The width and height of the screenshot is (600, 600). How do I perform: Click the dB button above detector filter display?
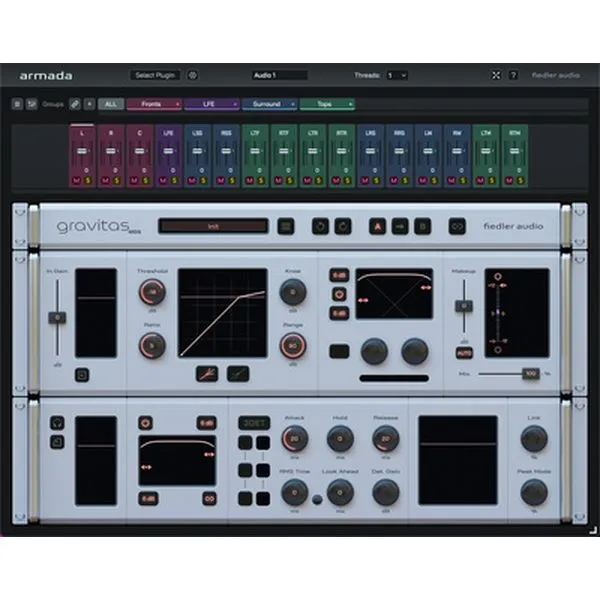(207, 423)
